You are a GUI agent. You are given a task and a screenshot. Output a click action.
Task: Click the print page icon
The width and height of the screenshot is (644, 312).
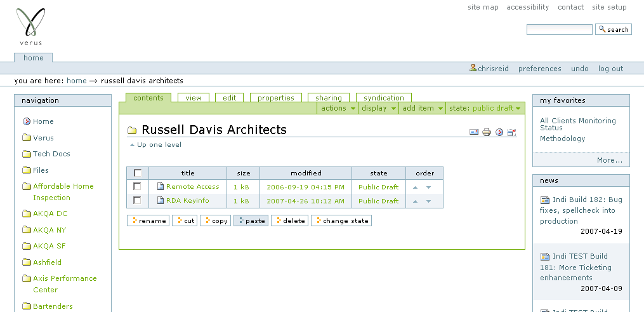pyautogui.click(x=487, y=132)
